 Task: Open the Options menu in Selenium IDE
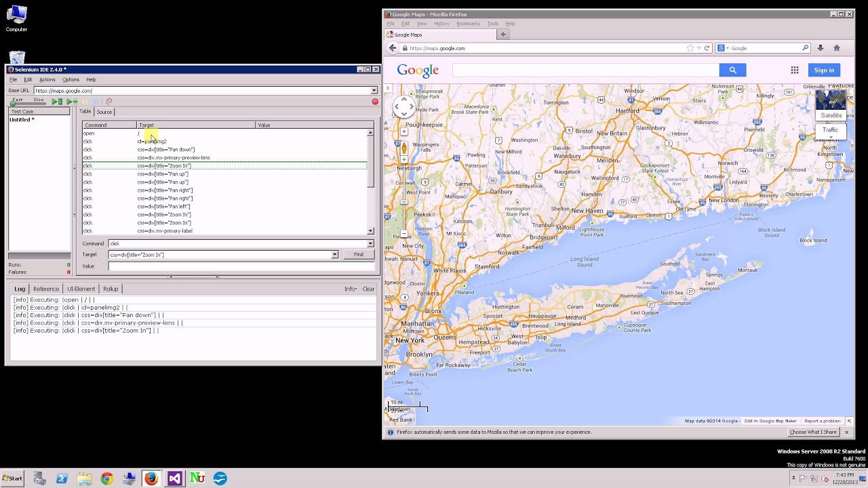click(71, 79)
